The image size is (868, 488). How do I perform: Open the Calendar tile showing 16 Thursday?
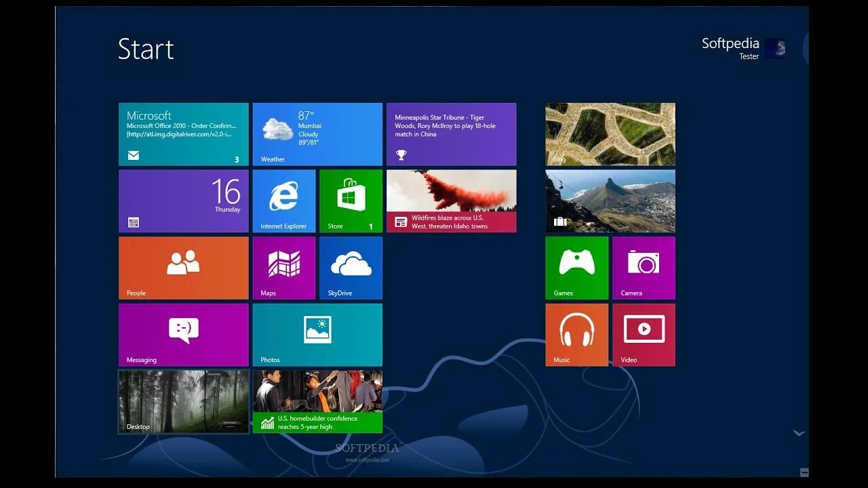coord(184,201)
